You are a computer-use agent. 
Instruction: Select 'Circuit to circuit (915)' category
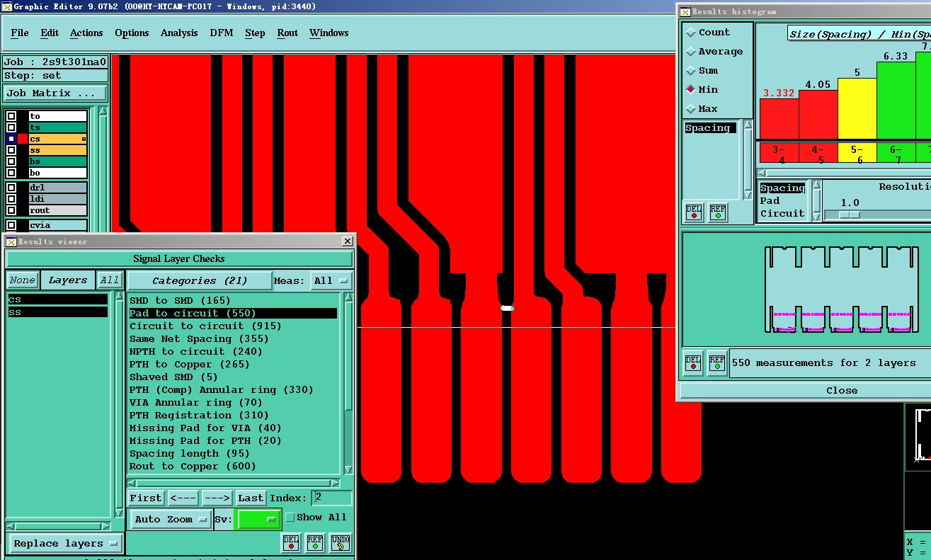pos(205,326)
